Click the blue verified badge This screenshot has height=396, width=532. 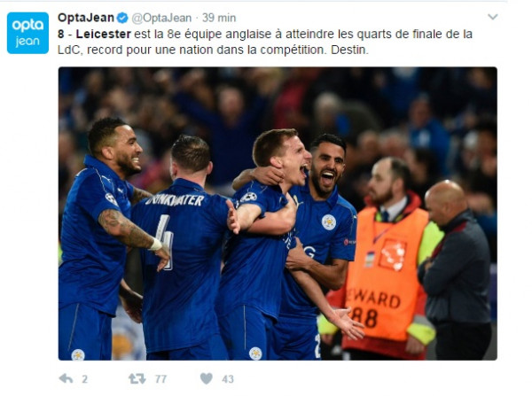(x=122, y=18)
